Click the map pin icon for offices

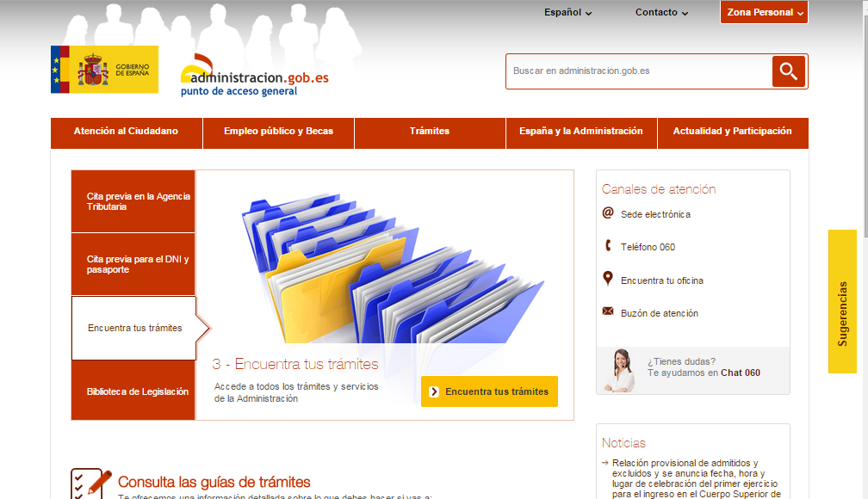pos(608,280)
